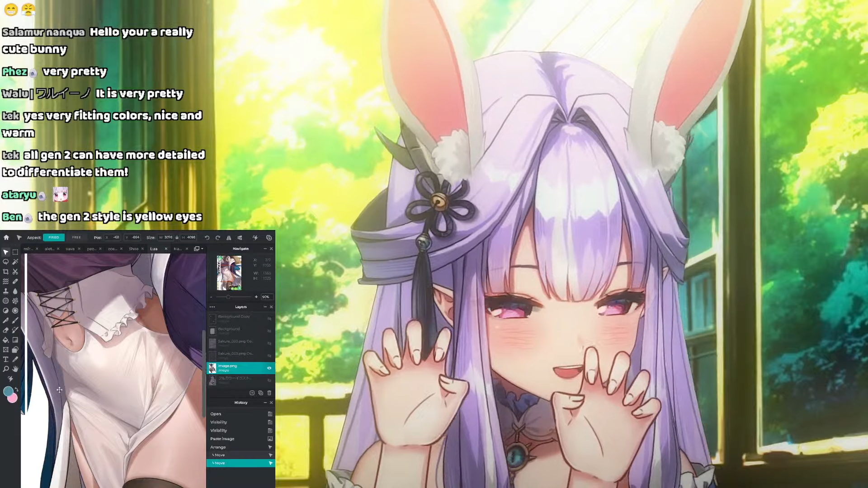Show the Background layer via eye icon
This screenshot has height=488, width=868.
[x=269, y=331]
